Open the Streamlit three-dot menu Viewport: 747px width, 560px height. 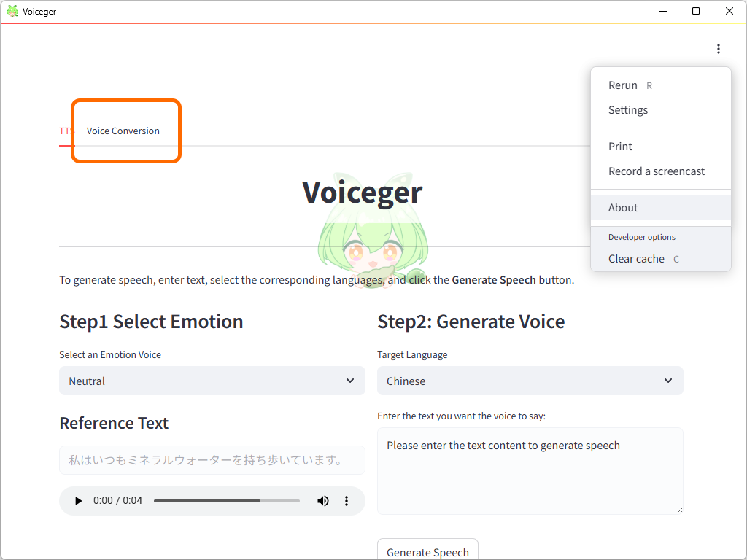[x=719, y=49]
